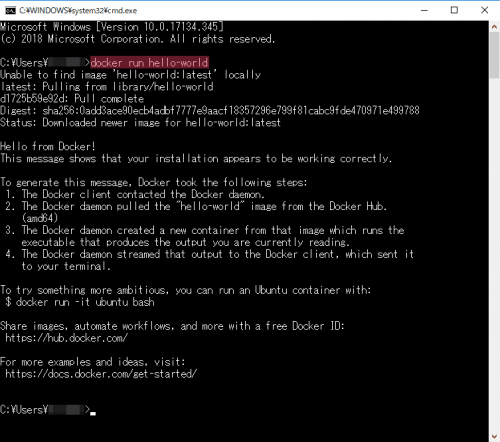500x442 pixels.
Task: Click the highlighted 'docker run hello-world' command
Action: click(149, 62)
